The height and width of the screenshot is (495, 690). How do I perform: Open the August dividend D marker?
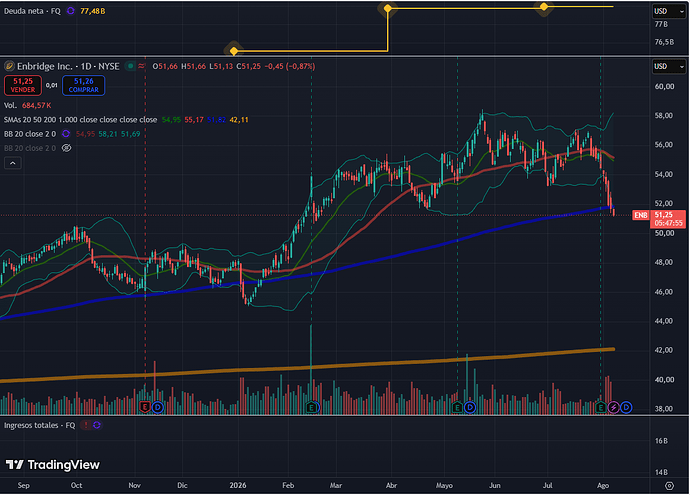626,407
